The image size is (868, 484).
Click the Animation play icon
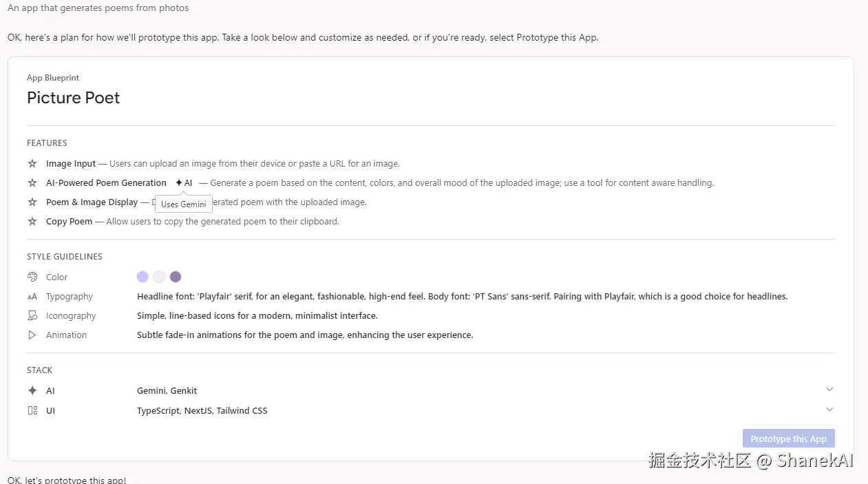pyautogui.click(x=32, y=335)
